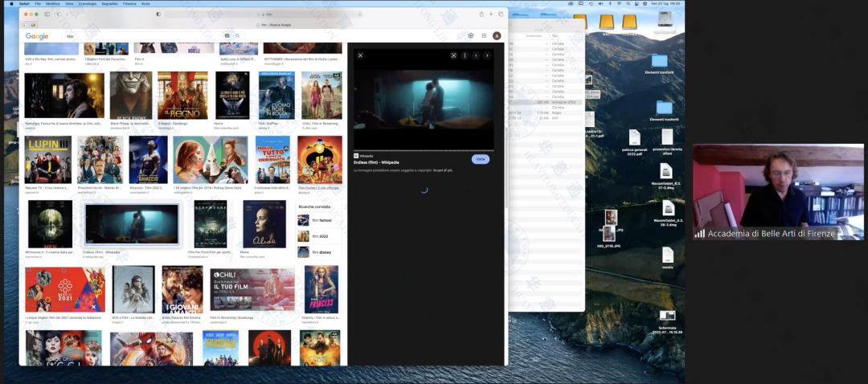Image resolution: width=868 pixels, height=384 pixels.
Task: Click the Google logo
Action: pyautogui.click(x=37, y=36)
